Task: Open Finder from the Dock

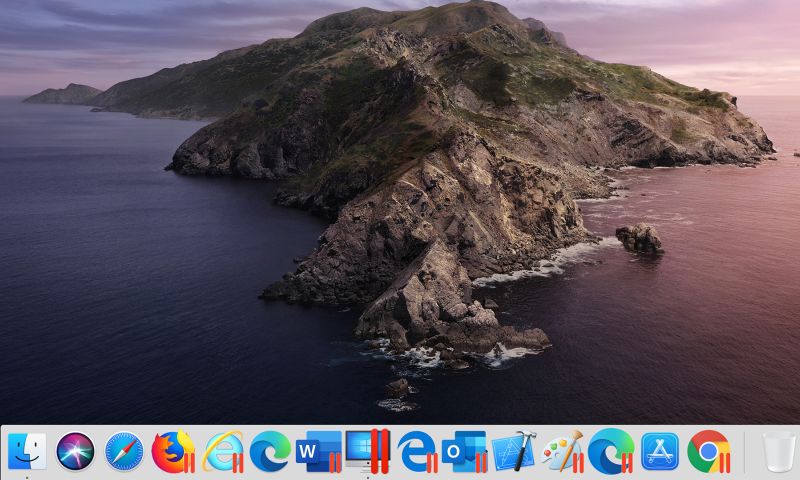Action: (x=27, y=451)
